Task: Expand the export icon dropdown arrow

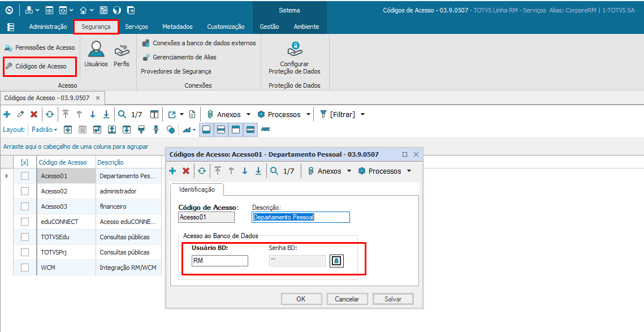Action: tap(182, 114)
